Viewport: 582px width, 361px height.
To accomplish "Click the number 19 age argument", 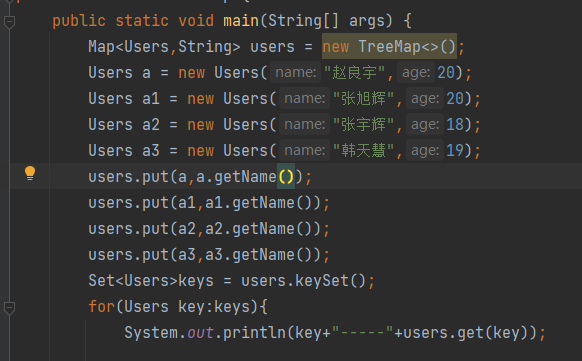I will [x=455, y=151].
